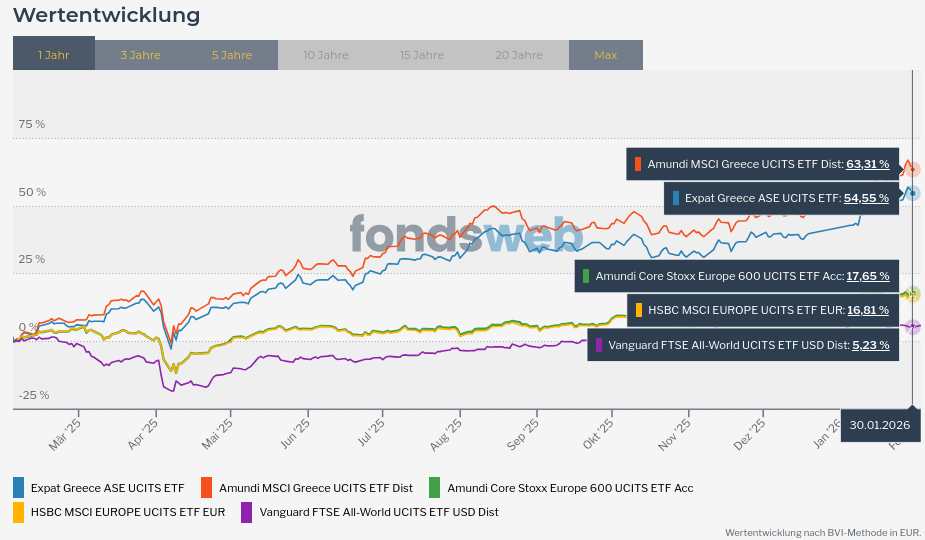Click HSBC MSCI EUROPE UCITS ETF legend label

click(x=128, y=512)
